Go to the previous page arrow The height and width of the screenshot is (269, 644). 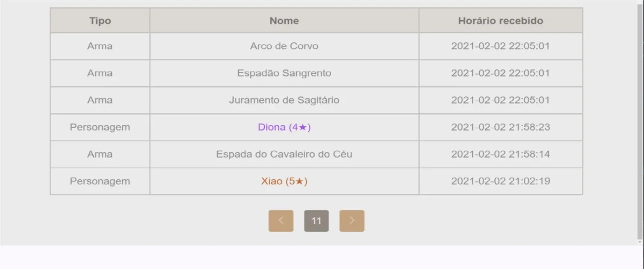point(281,221)
